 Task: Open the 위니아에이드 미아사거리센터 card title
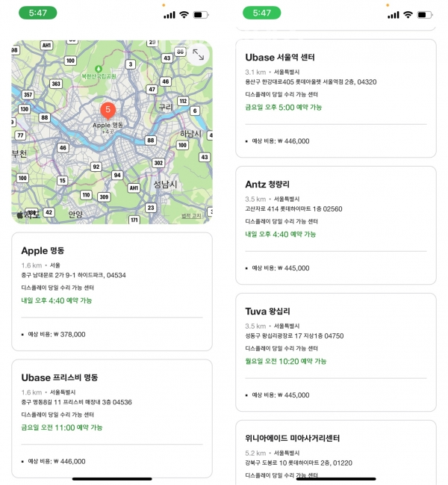coord(292,439)
